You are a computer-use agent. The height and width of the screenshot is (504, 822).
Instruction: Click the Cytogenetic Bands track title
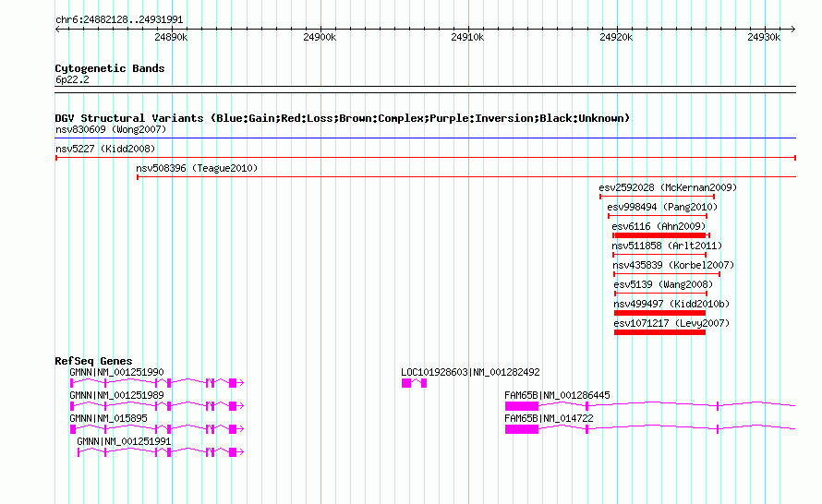point(110,68)
